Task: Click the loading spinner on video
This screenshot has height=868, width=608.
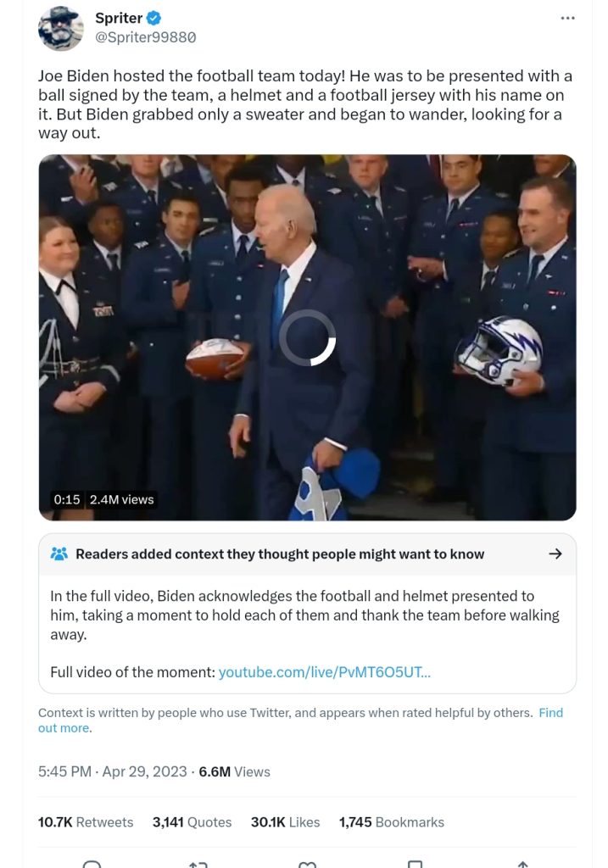Action: (307, 337)
